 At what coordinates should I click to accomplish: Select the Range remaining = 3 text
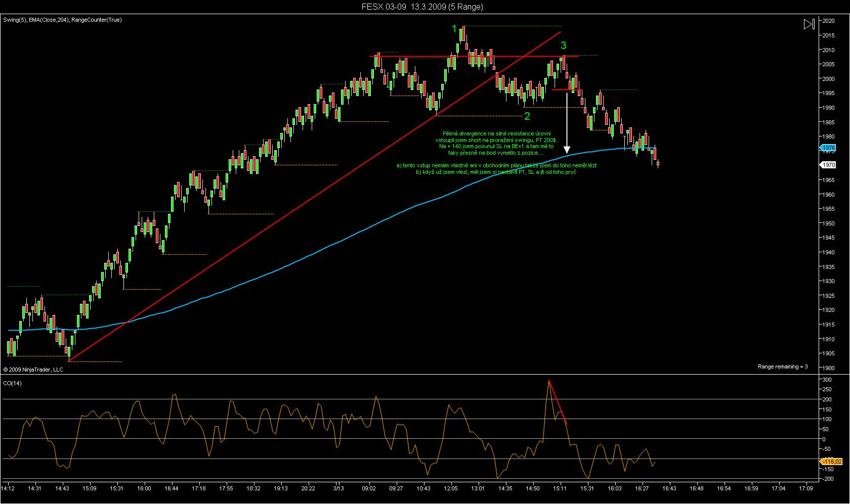tap(783, 366)
